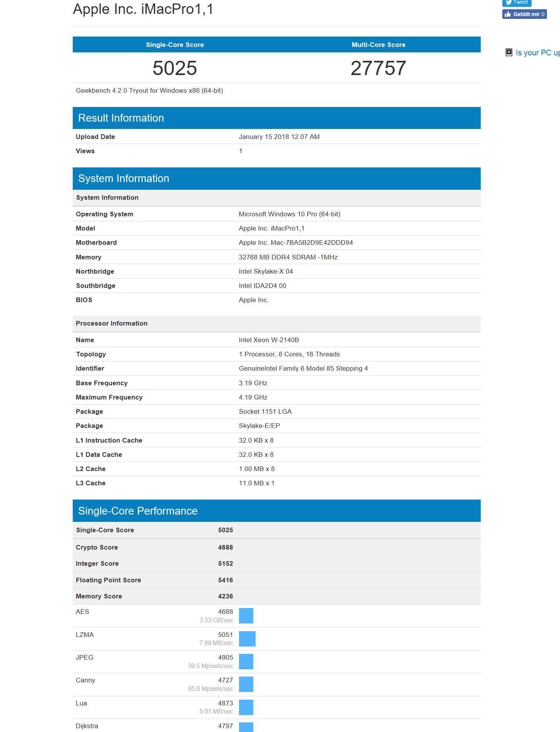Click the Model value Apple Inc. iMacPro1,1
Screen dimensions: 560x732
tap(271, 228)
